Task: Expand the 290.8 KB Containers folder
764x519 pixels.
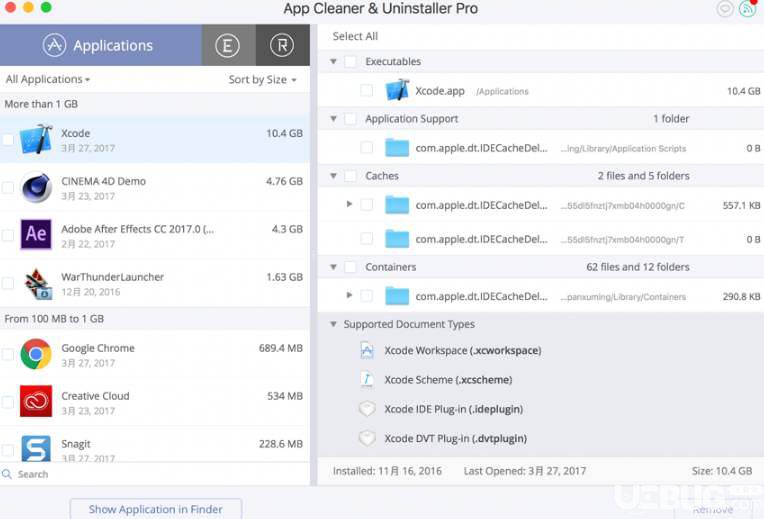Action: [349, 295]
